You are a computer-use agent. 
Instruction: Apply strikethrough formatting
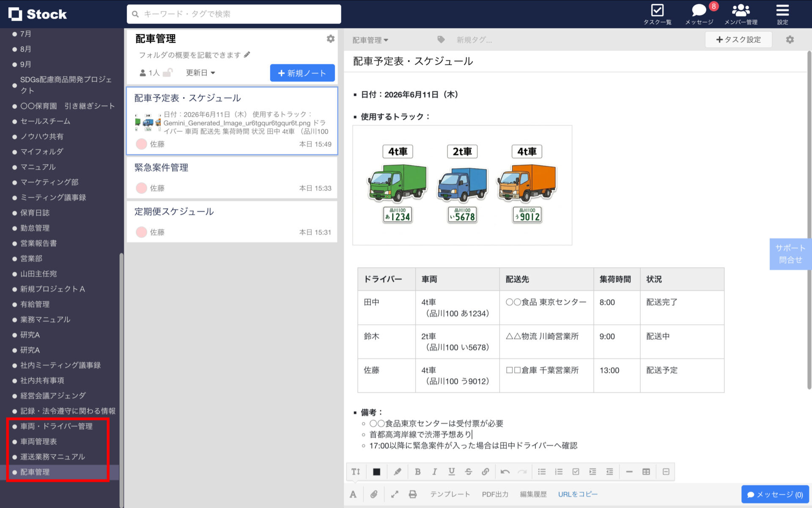click(x=468, y=472)
